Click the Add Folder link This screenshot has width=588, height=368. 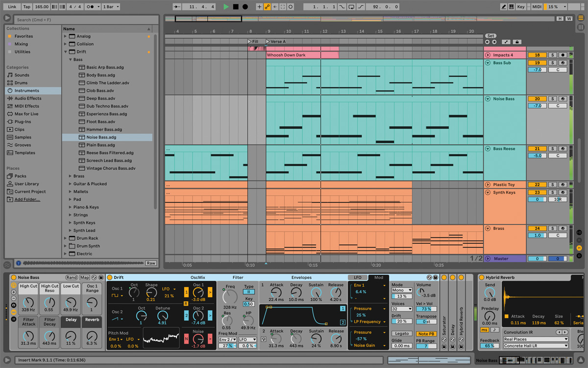coord(27,200)
